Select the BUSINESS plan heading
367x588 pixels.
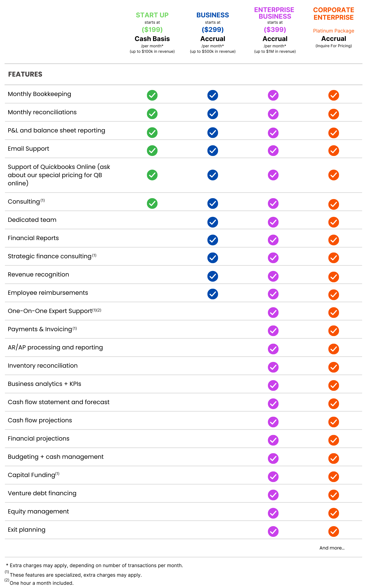coord(213,15)
